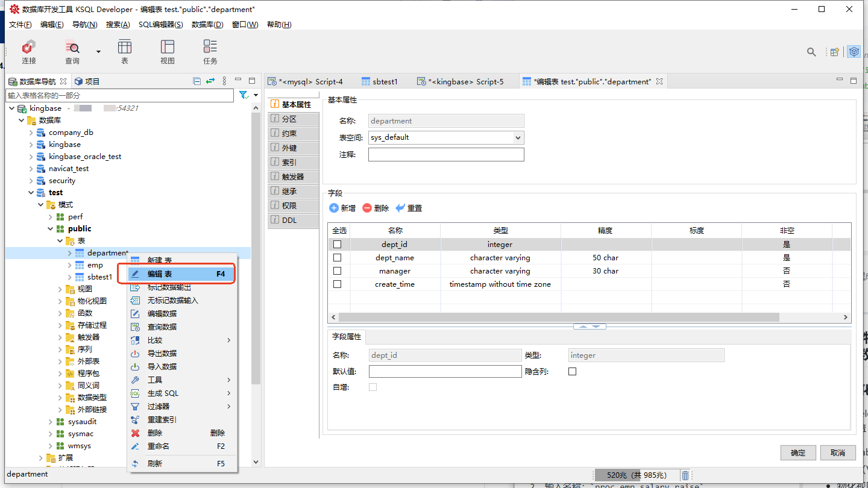
Task: Tick the create_time row checkbox
Action: pyautogui.click(x=338, y=284)
